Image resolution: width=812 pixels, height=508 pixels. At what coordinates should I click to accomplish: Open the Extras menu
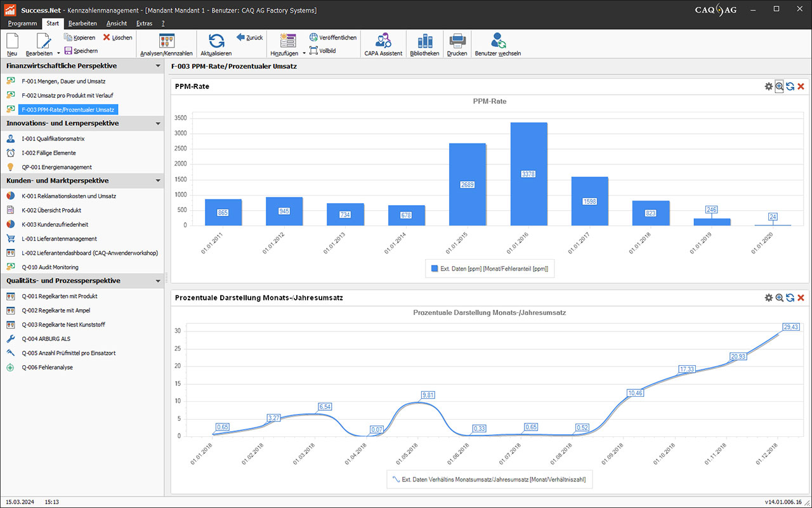click(x=144, y=23)
